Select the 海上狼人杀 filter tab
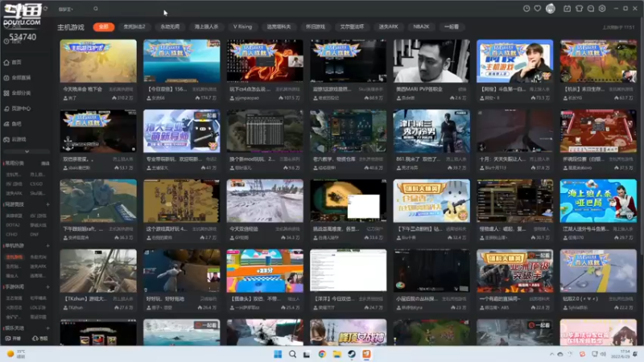Screen dimensions: 644x362 coord(206,27)
